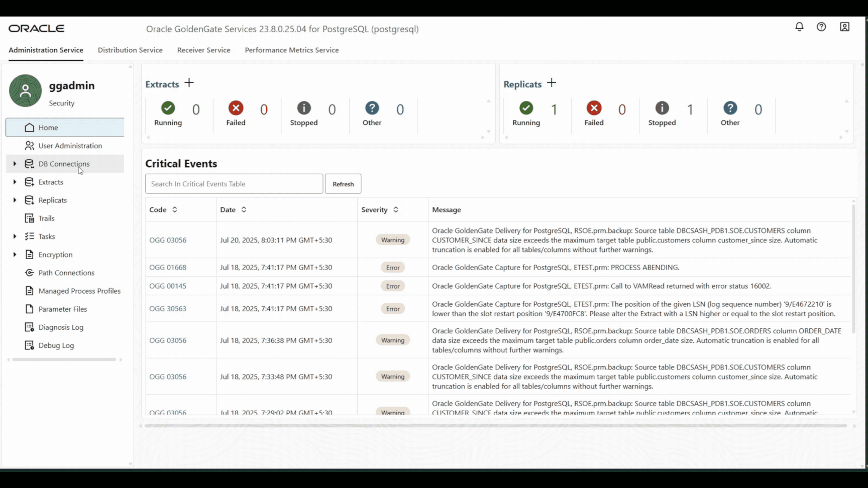Click the Replicats Running status icon
This screenshot has height=488, width=868.
526,108
